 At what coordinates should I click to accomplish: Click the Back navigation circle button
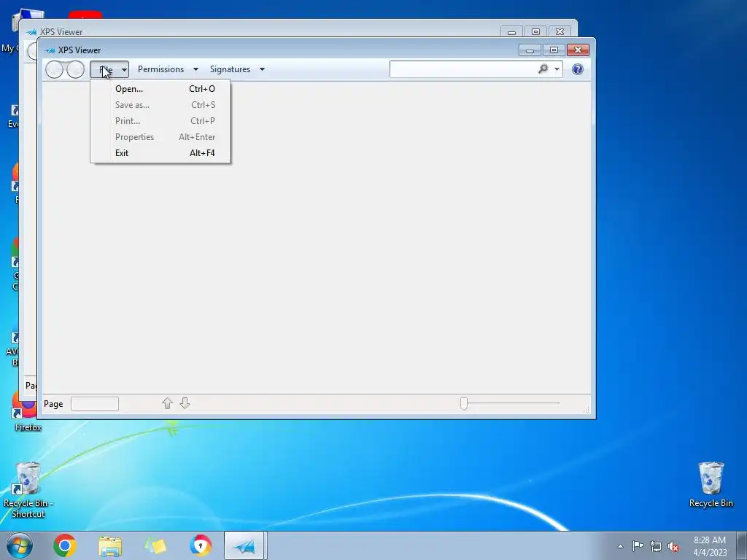click(54, 69)
